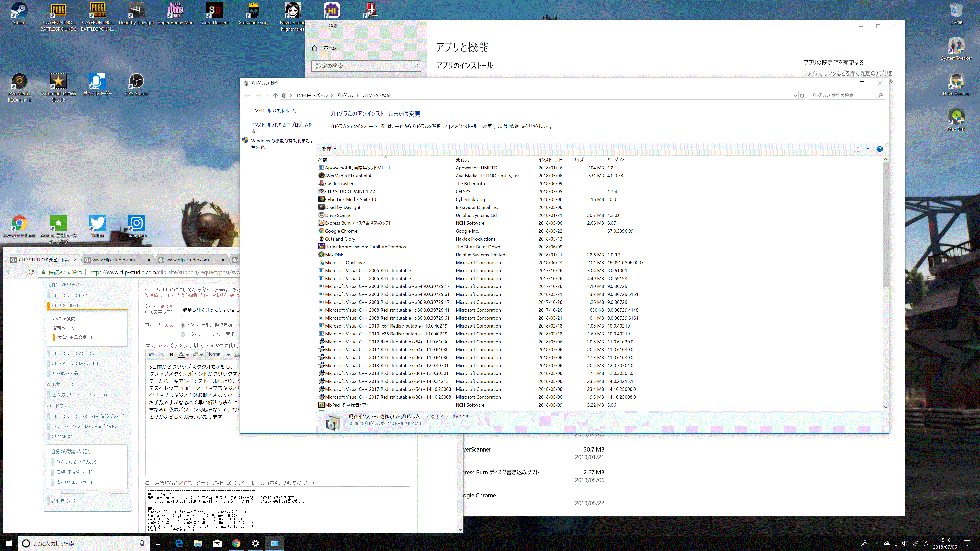The height and width of the screenshot is (551, 980).
Task: Select the Google Chrome row in the program list
Action: pyautogui.click(x=489, y=231)
